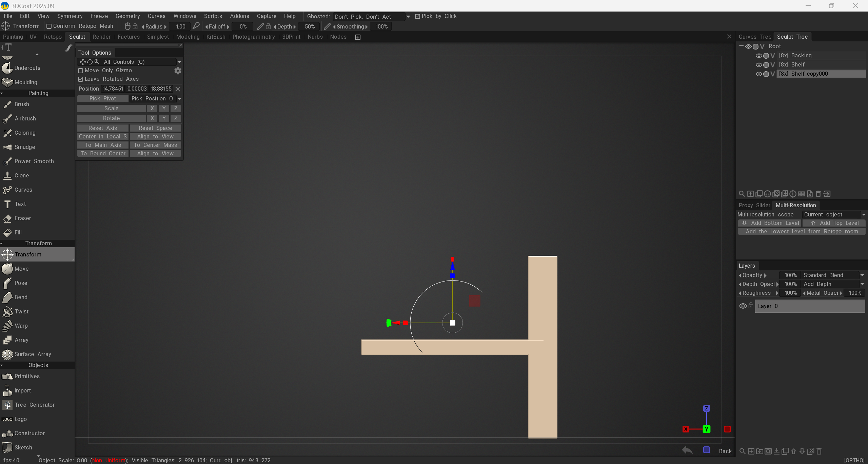Open the Geometry menu
The image size is (868, 464).
127,16
